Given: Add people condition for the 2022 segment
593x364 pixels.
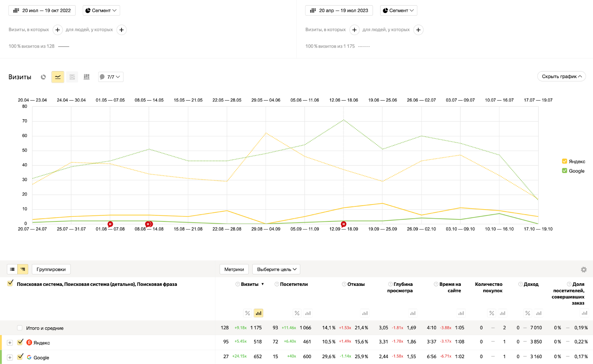Looking at the screenshot, I should tap(122, 30).
